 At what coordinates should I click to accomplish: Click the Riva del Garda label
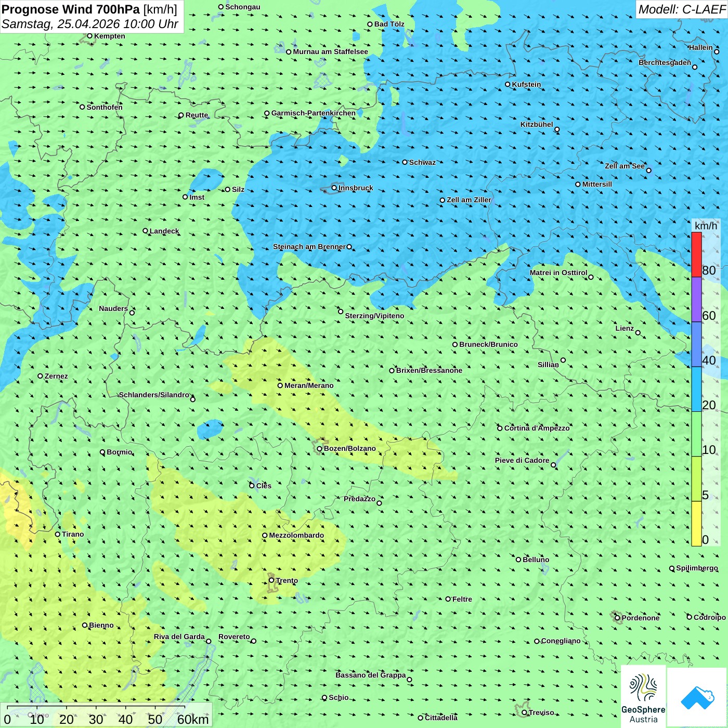[179, 636]
